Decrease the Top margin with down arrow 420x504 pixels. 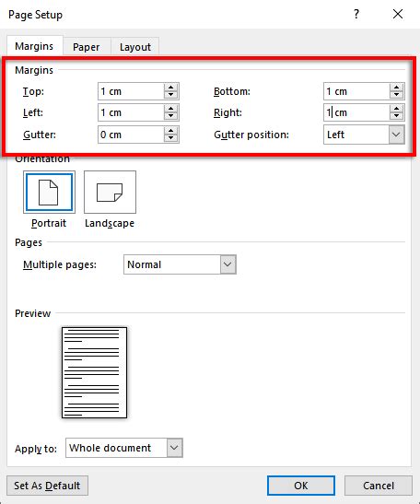point(171,95)
